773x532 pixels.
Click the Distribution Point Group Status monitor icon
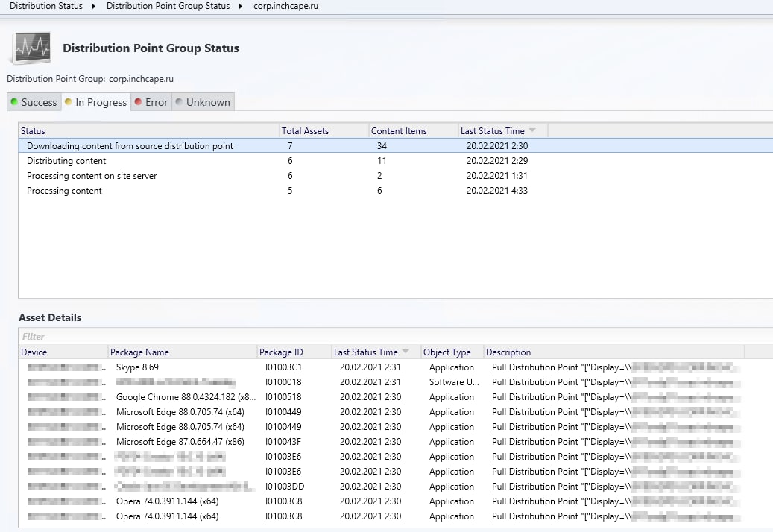point(30,48)
